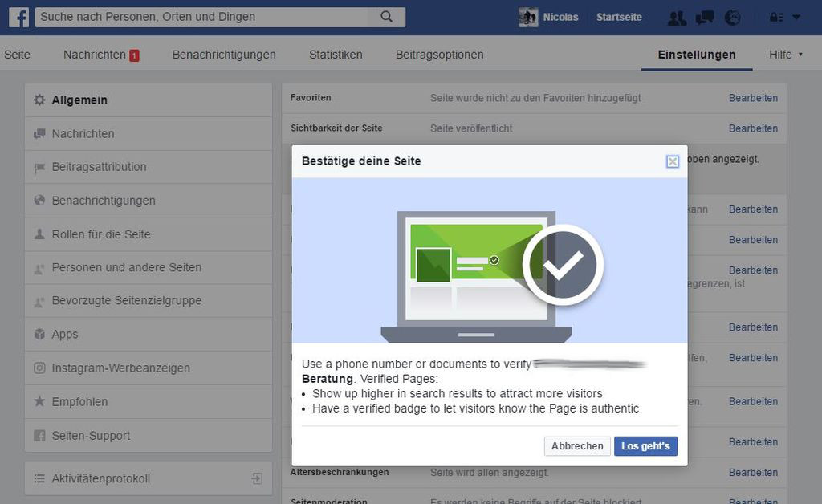Screen dimensions: 822x504
Task: Open the Hilfe dropdown menu
Action: 783,55
